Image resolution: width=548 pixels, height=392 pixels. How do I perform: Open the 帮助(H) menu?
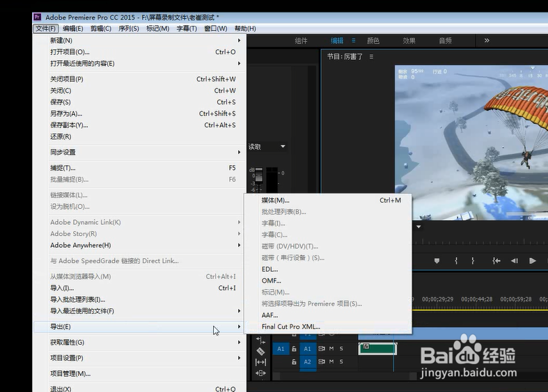245,29
